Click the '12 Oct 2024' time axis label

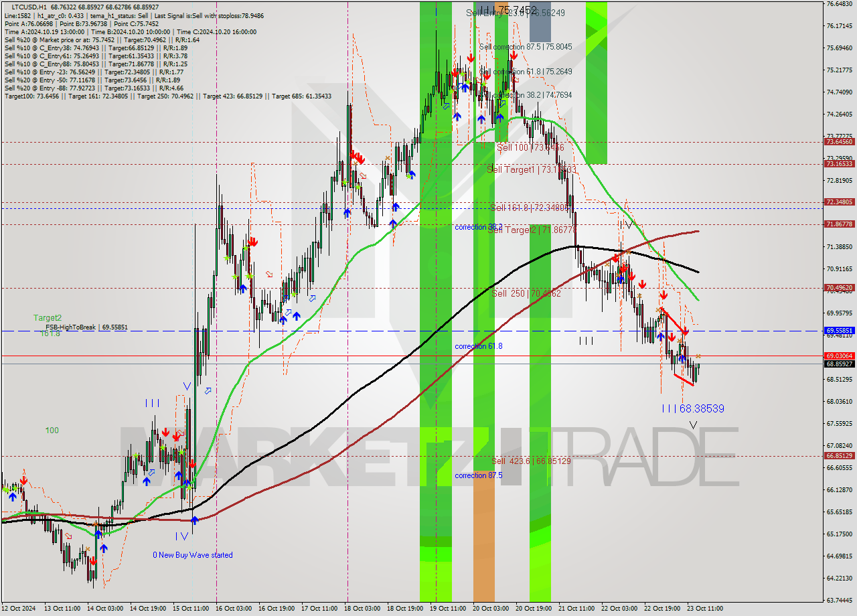point(19,609)
